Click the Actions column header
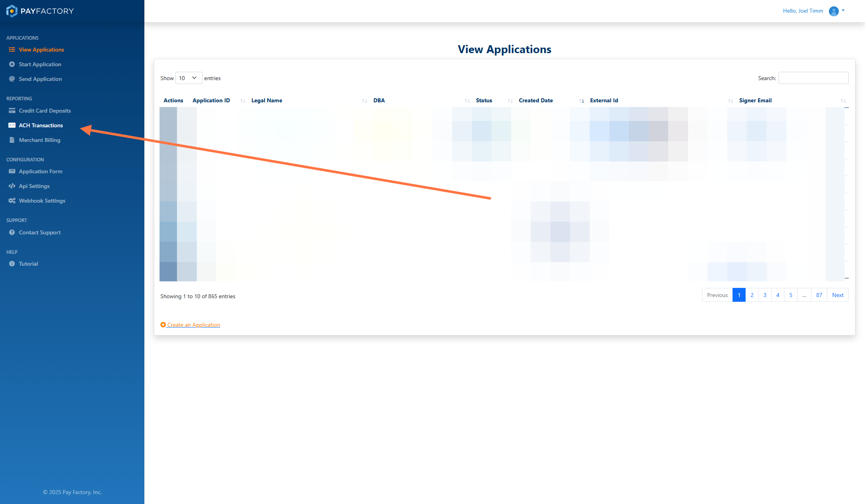This screenshot has height=504, width=865. point(173,100)
